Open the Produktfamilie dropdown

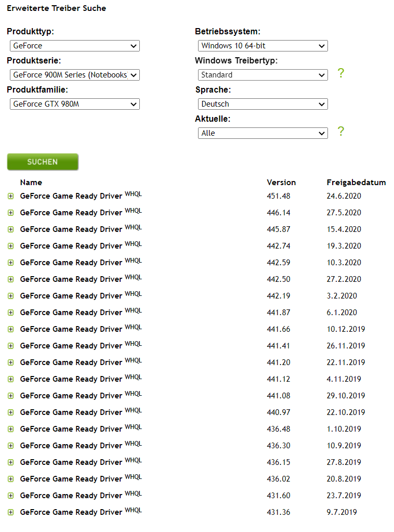74,104
